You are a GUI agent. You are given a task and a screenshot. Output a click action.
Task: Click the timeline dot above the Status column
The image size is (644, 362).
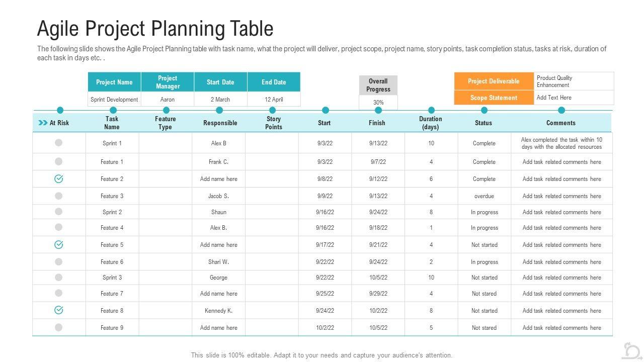484,110
